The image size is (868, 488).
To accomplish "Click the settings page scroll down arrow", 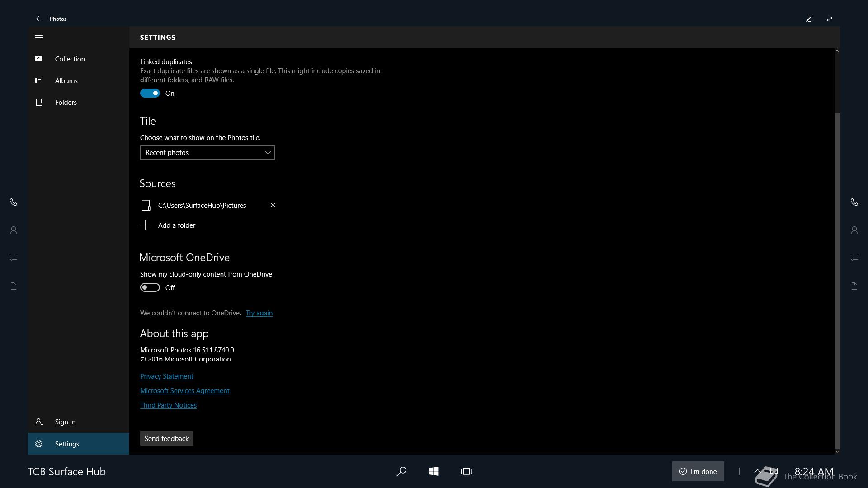I will 837,451.
